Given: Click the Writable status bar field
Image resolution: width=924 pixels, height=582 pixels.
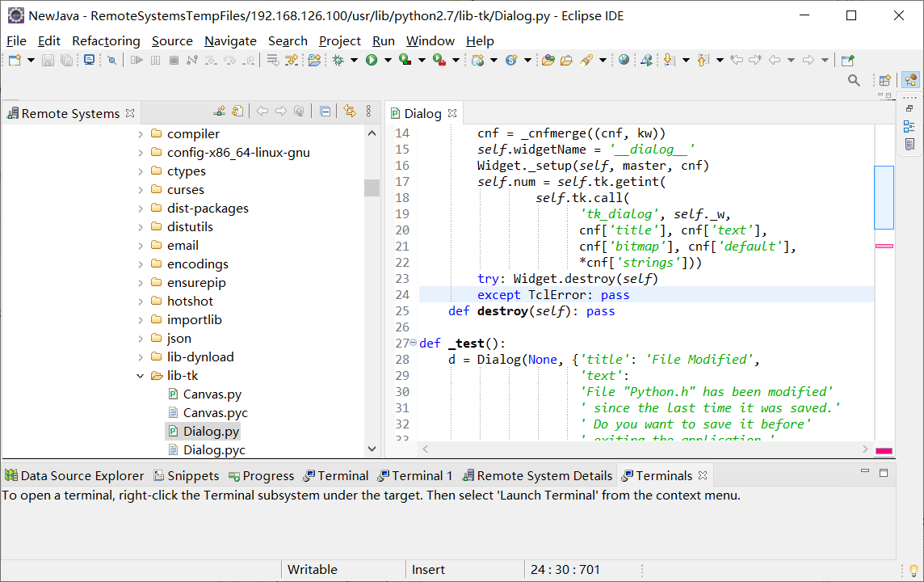Looking at the screenshot, I should [313, 570].
